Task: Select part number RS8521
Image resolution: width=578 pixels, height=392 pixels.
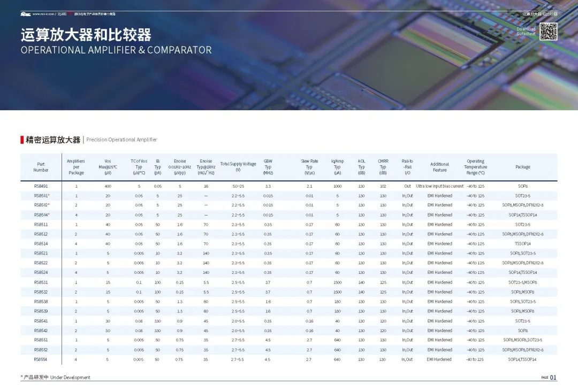Action: coord(41,253)
